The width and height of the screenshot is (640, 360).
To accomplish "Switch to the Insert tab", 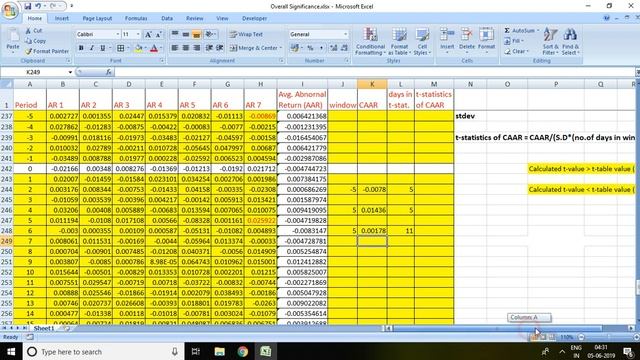I will point(62,18).
